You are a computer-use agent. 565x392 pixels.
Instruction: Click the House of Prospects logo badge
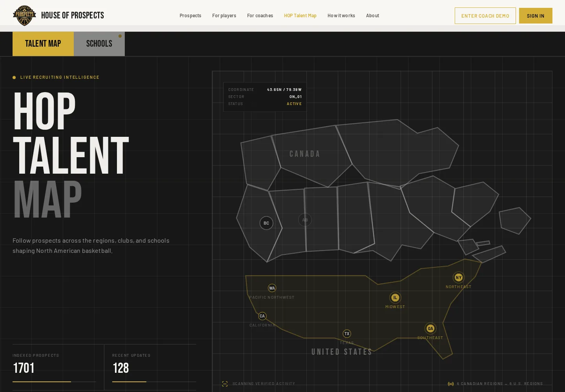[x=24, y=16]
